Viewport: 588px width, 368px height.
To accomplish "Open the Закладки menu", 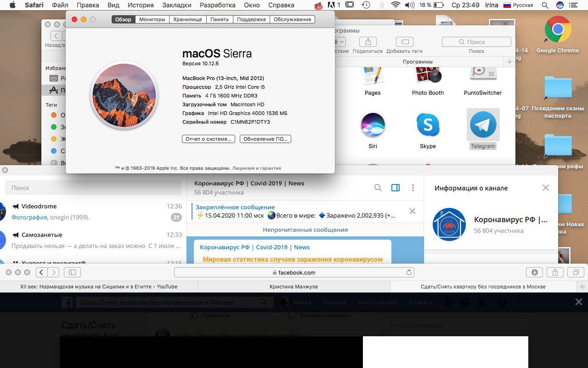I will click(177, 5).
